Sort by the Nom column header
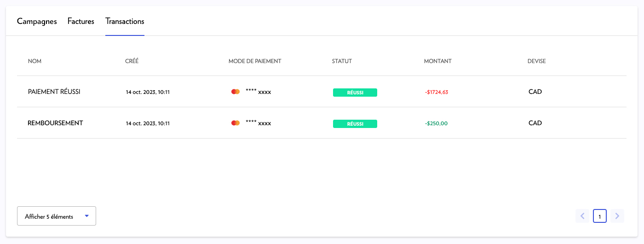This screenshot has height=244, width=644. [x=34, y=61]
